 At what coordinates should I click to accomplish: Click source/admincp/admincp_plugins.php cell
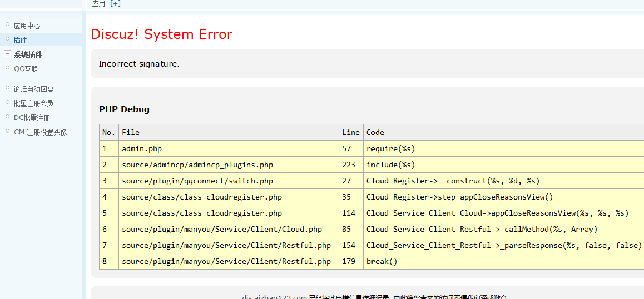point(229,165)
